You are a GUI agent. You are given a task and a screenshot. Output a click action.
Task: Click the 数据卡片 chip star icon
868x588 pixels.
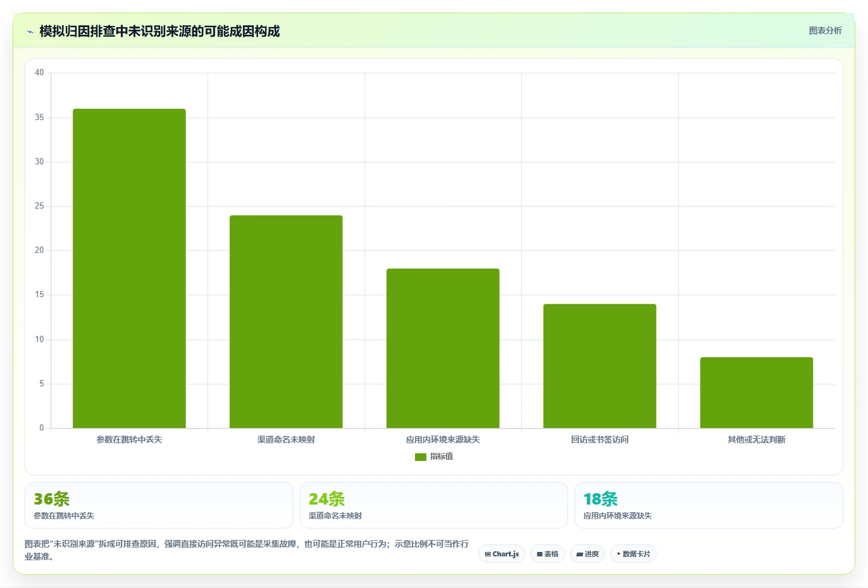[619, 554]
